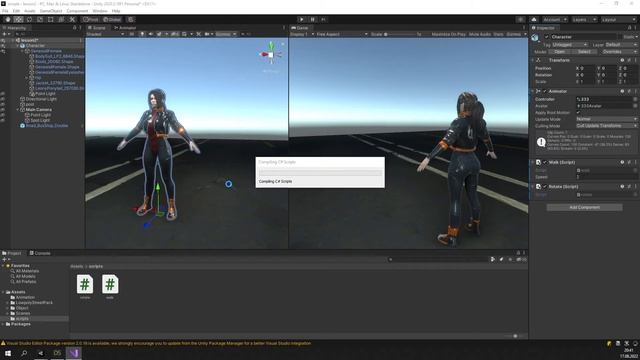Open the Assets menu
This screenshot has width=640, height=360.
[x=30, y=11]
